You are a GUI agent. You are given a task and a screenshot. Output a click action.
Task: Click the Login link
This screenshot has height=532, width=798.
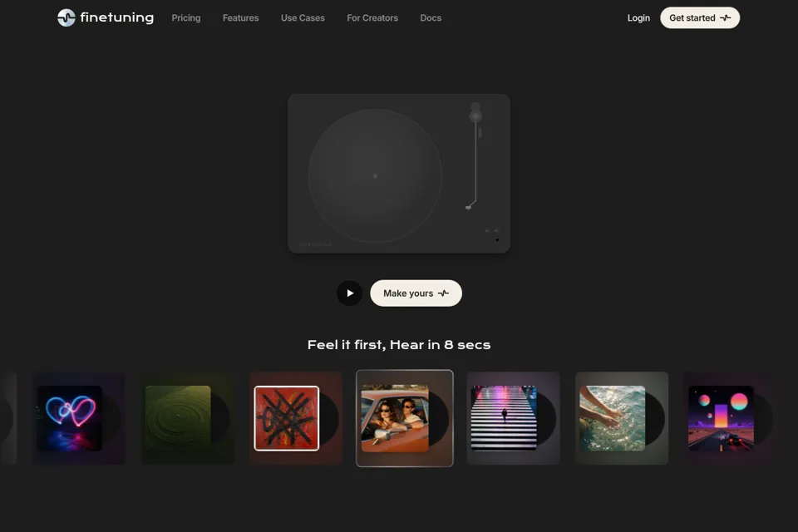pyautogui.click(x=638, y=17)
